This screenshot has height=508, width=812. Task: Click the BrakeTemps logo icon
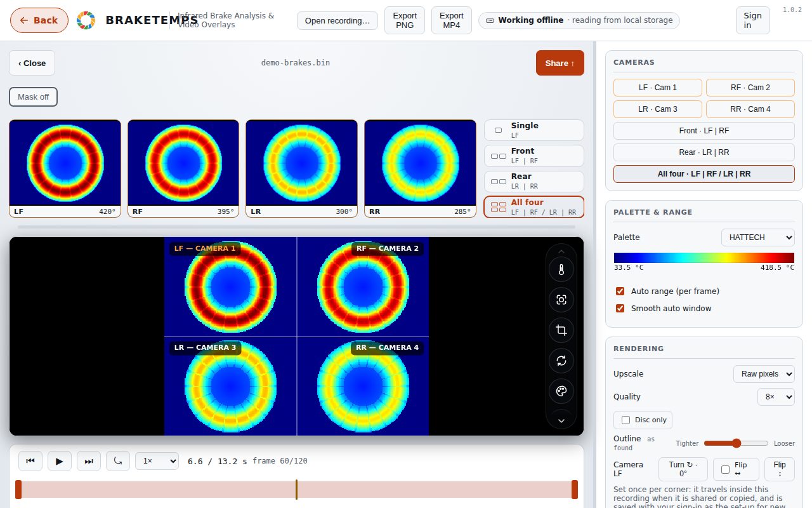click(x=86, y=20)
